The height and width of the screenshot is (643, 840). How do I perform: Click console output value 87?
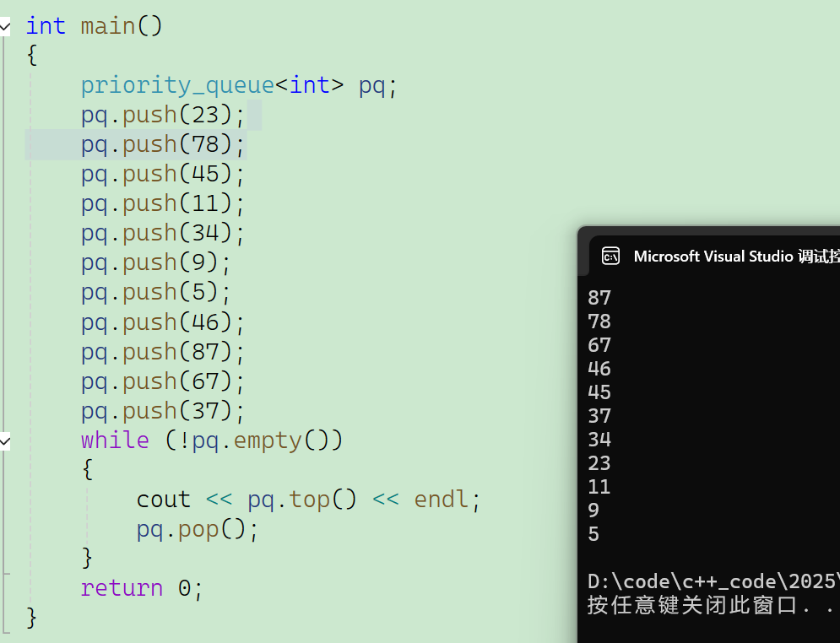[599, 298]
